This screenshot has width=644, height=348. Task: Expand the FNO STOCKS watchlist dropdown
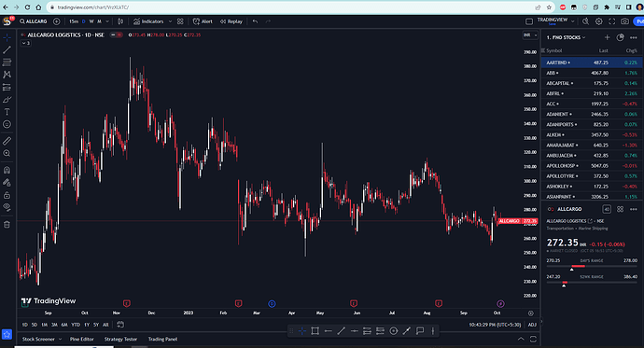[x=566, y=37]
